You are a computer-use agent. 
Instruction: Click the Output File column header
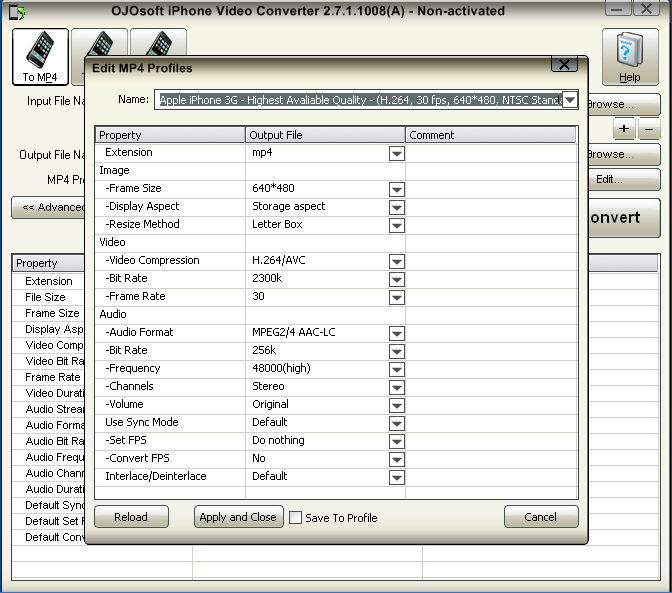(325, 135)
